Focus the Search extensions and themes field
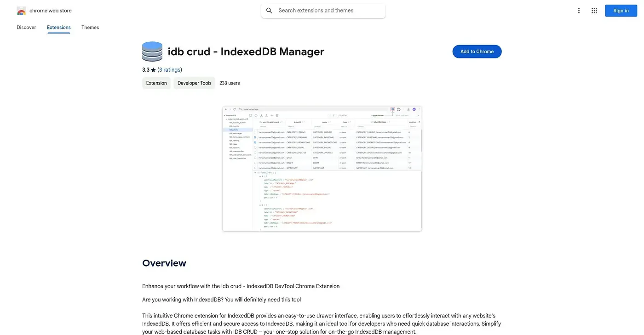Viewport: 644px width, 335px height. point(323,11)
